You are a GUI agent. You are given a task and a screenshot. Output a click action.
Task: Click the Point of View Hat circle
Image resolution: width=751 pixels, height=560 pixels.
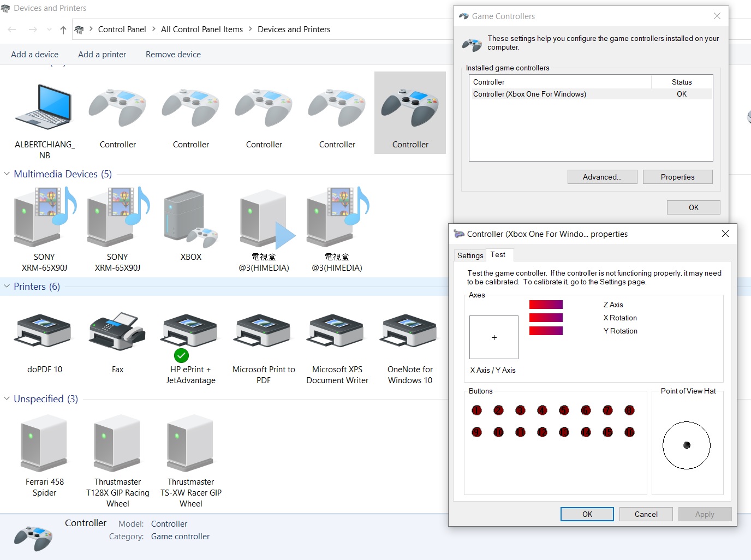click(687, 445)
